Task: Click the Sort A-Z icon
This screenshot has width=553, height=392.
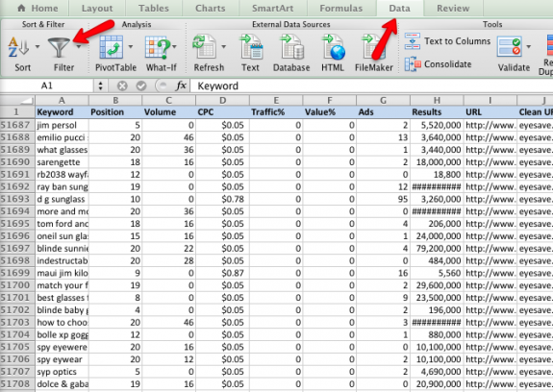Action: [x=18, y=47]
